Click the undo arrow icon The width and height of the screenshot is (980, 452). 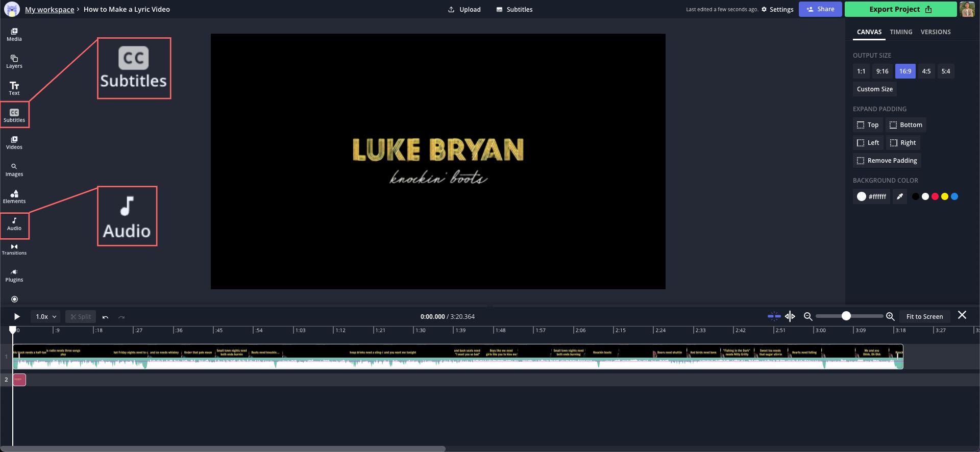click(x=105, y=317)
